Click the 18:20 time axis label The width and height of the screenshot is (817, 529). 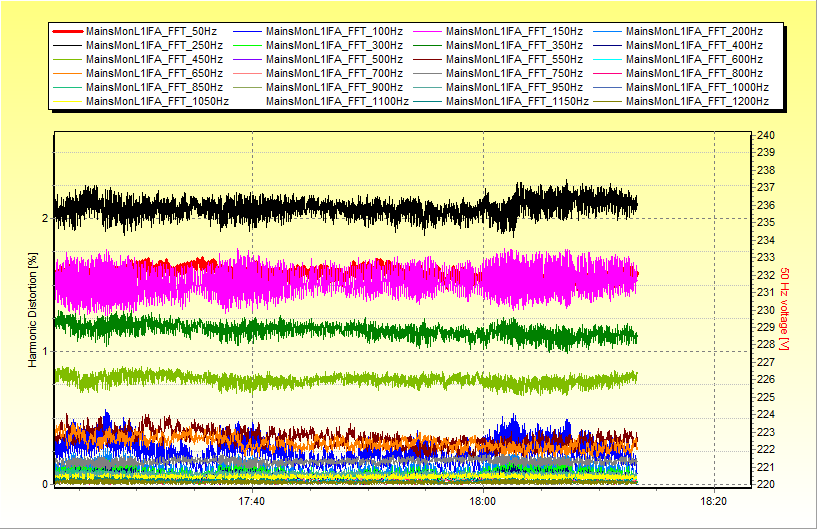pos(713,501)
